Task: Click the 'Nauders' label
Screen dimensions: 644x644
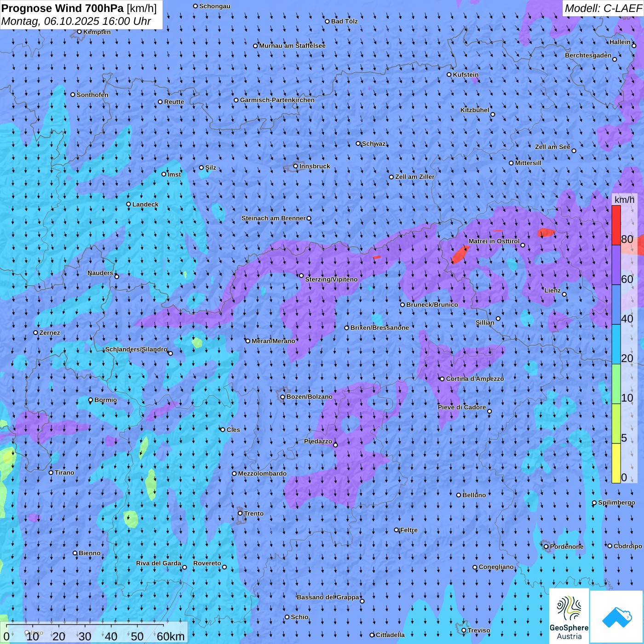Action: click(x=100, y=273)
